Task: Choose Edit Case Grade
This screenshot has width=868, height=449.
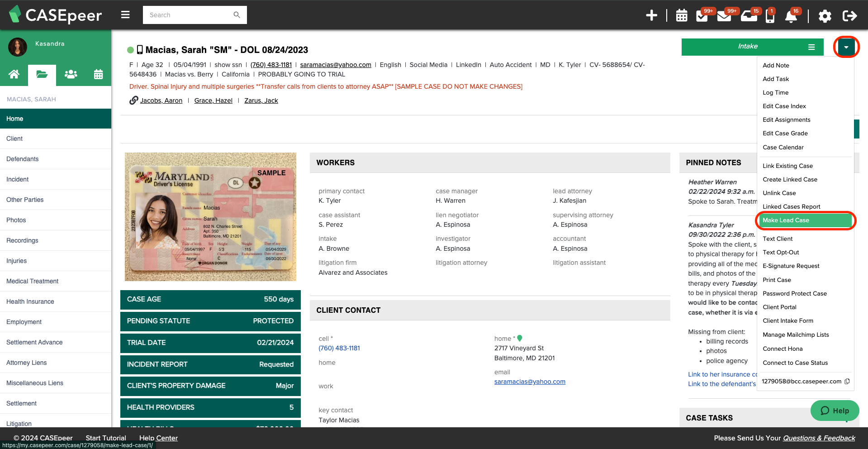Action: click(785, 133)
